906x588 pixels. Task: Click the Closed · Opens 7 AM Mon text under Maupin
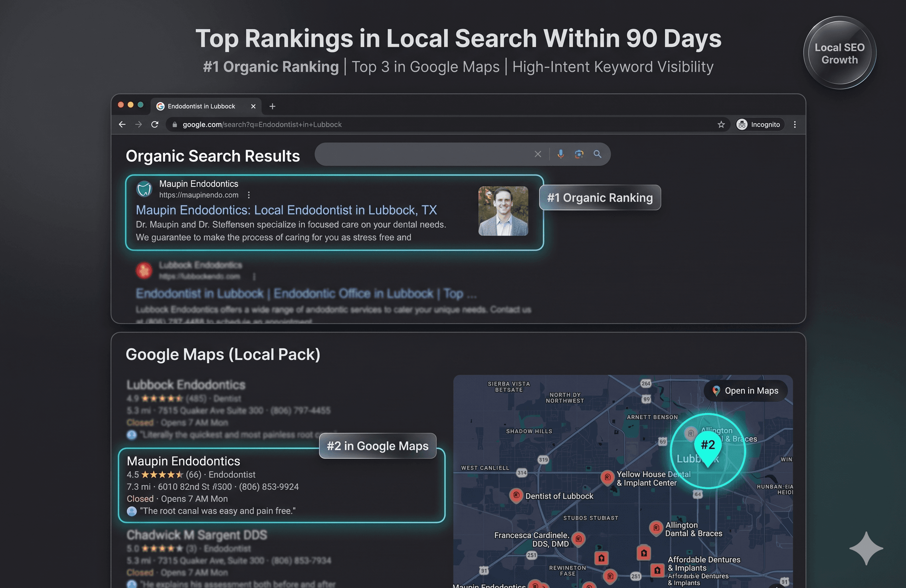(178, 499)
